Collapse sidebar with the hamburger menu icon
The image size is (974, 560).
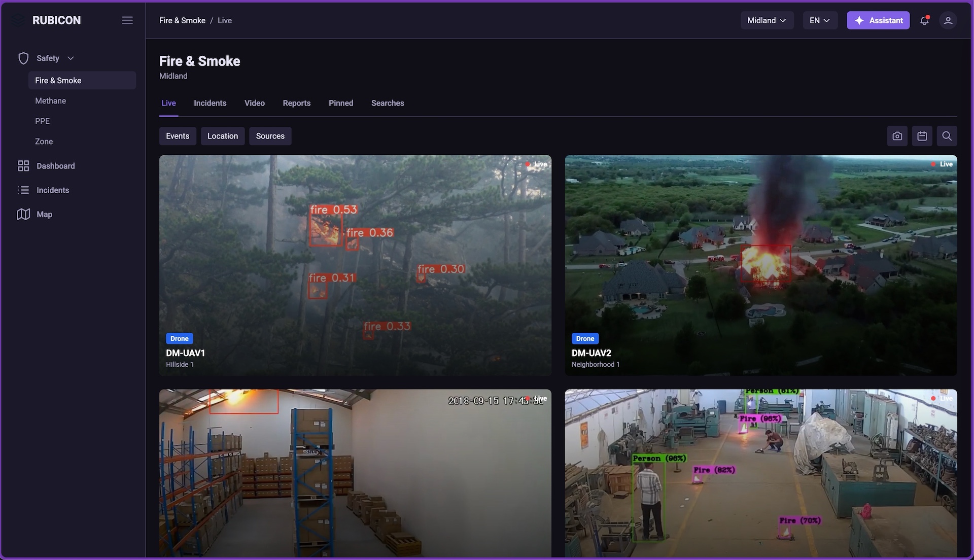click(127, 20)
